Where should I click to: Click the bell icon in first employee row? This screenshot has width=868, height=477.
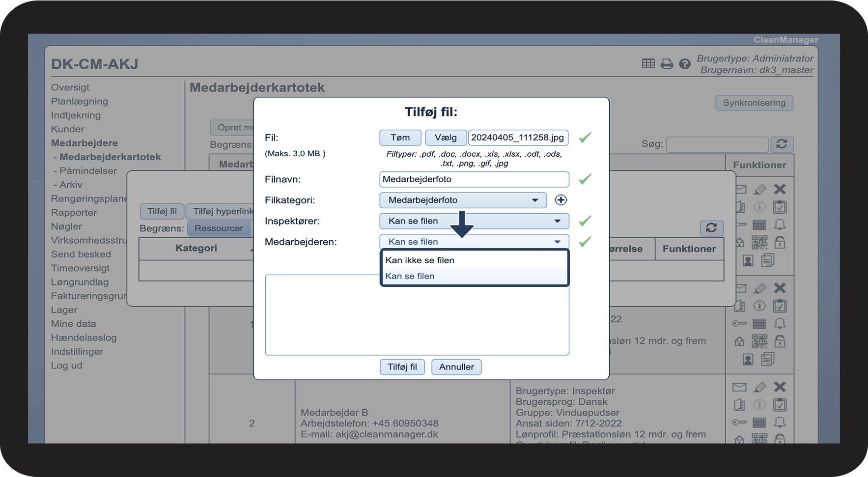pos(780,225)
